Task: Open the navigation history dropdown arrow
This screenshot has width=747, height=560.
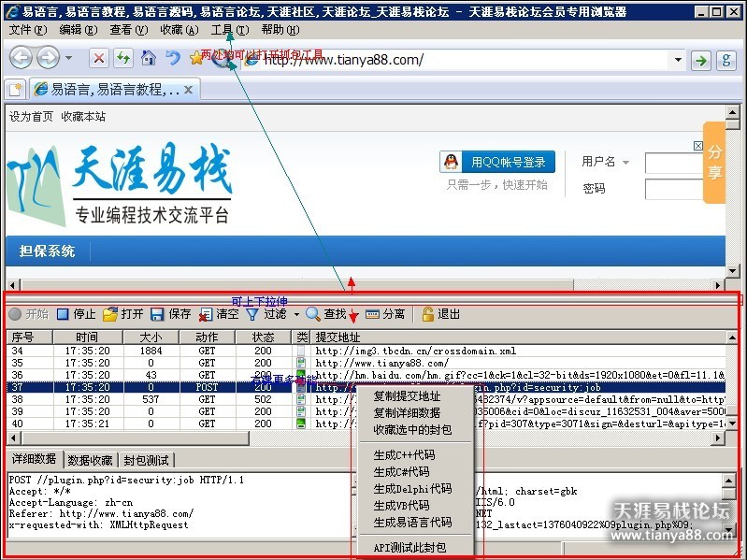Action: 68,58
